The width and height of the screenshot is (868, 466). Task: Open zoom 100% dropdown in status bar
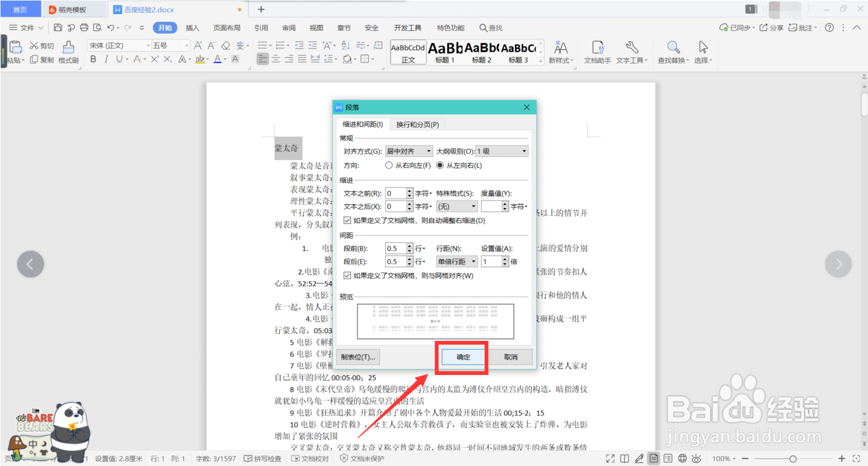[x=724, y=458]
